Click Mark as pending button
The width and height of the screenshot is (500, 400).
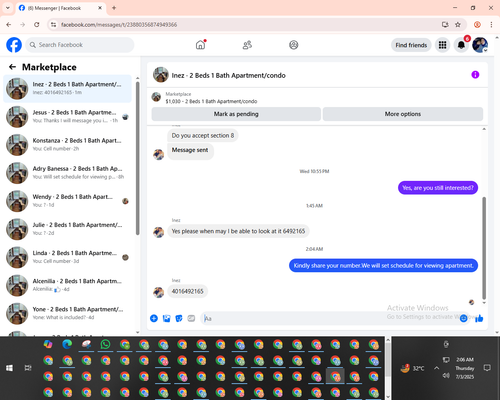(236, 114)
